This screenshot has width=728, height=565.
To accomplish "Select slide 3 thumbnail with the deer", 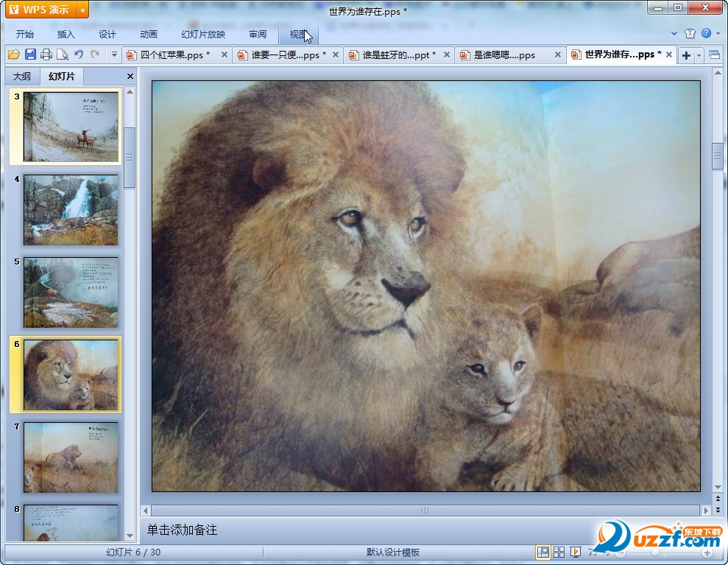I will click(71, 127).
